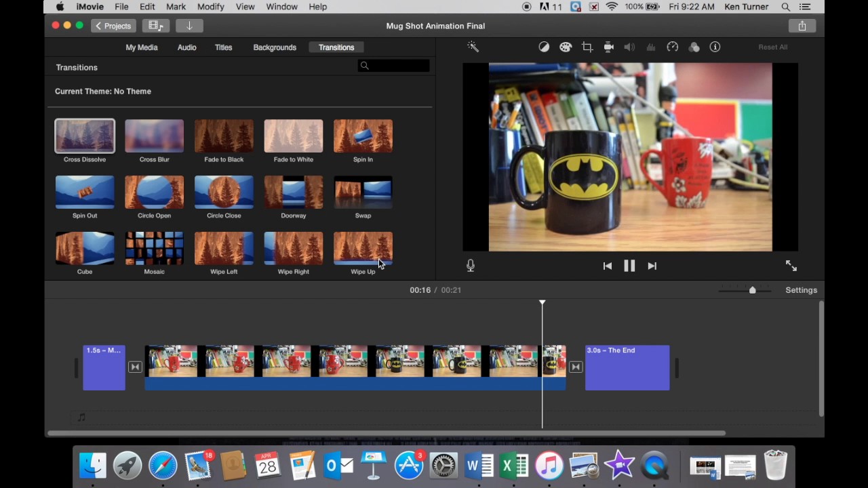Click the import media down-arrow button
This screenshot has height=488, width=868.
click(x=189, y=26)
